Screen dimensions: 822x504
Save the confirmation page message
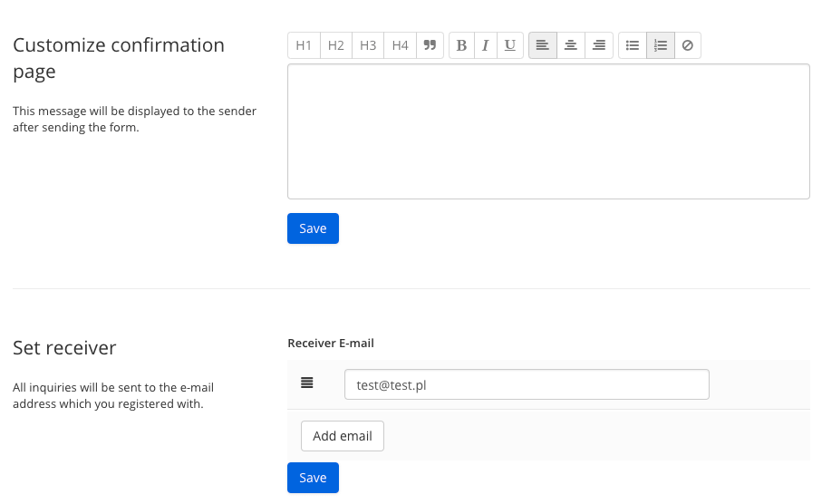tap(313, 228)
